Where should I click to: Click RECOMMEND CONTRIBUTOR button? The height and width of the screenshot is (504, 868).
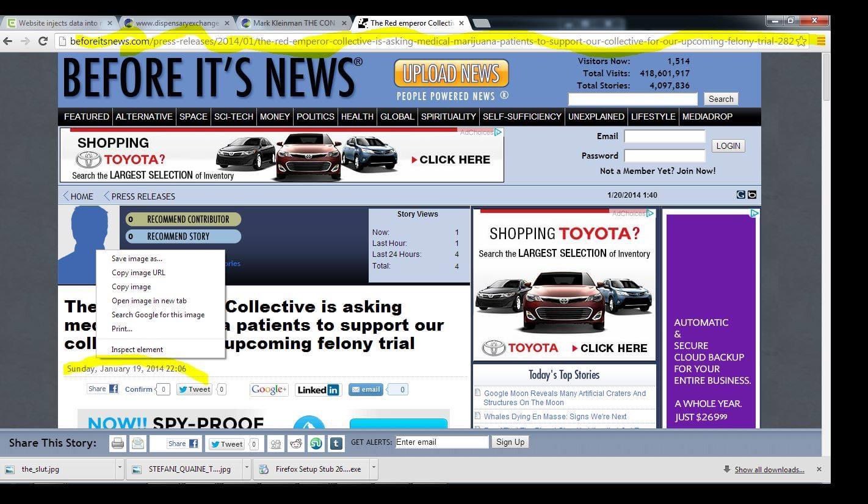(183, 220)
